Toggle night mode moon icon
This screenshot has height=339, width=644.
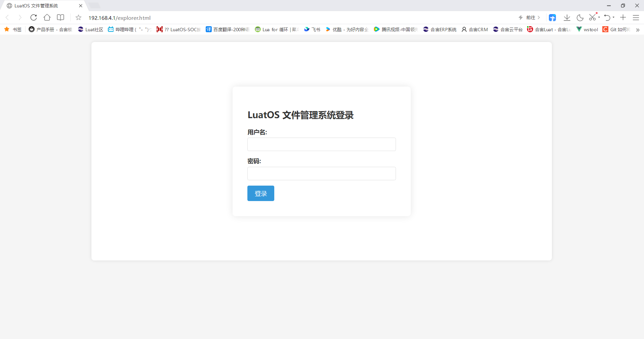pos(580,17)
